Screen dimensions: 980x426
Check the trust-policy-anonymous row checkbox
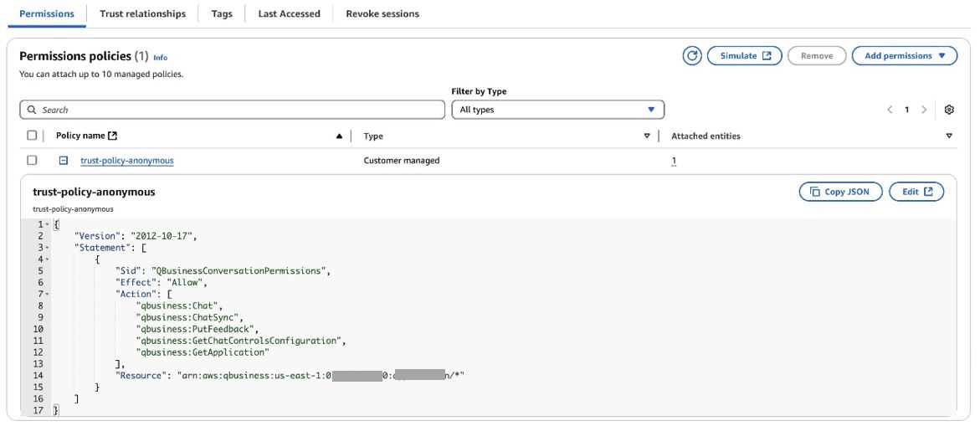tap(32, 161)
